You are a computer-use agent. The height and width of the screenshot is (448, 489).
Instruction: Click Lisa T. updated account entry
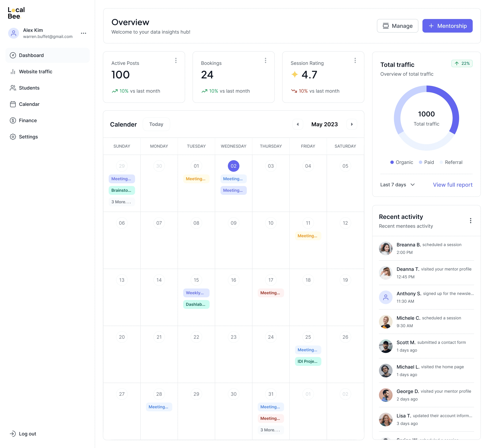(x=426, y=419)
